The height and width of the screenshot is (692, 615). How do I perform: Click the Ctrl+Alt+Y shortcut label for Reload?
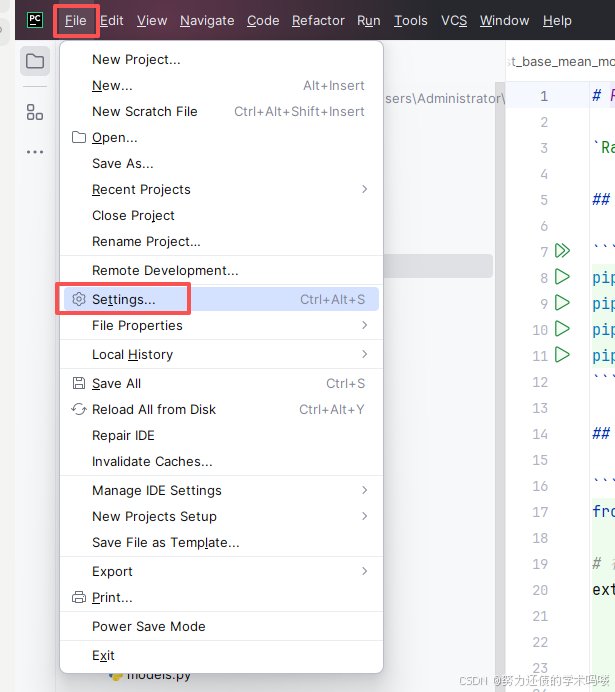[x=332, y=409]
